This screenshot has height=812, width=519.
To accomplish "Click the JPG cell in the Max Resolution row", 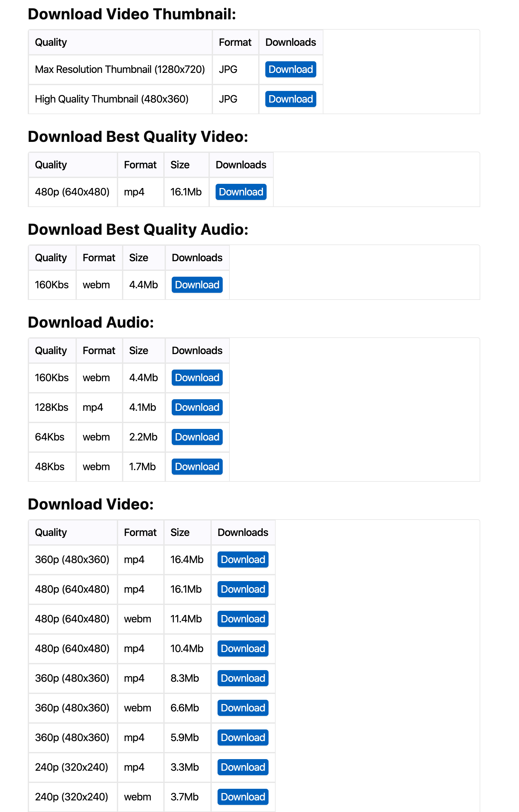I will (x=235, y=69).
